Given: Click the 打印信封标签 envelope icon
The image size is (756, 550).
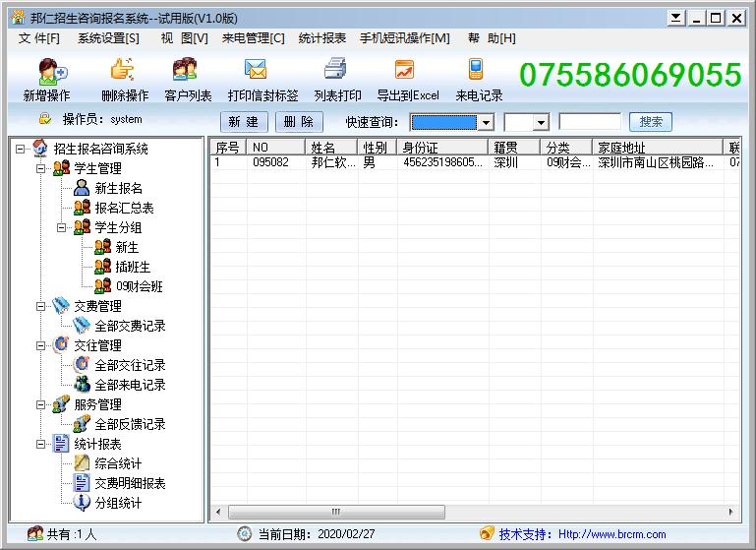Looking at the screenshot, I should pyautogui.click(x=255, y=69).
